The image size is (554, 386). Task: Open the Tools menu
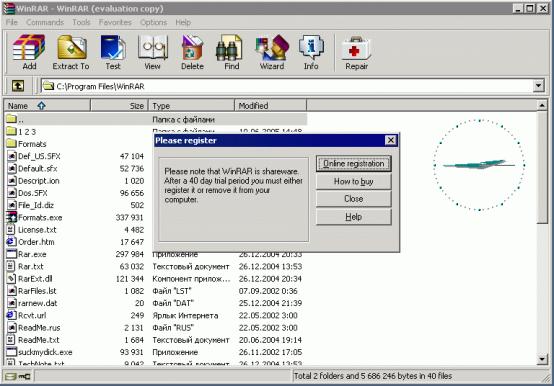(81, 22)
